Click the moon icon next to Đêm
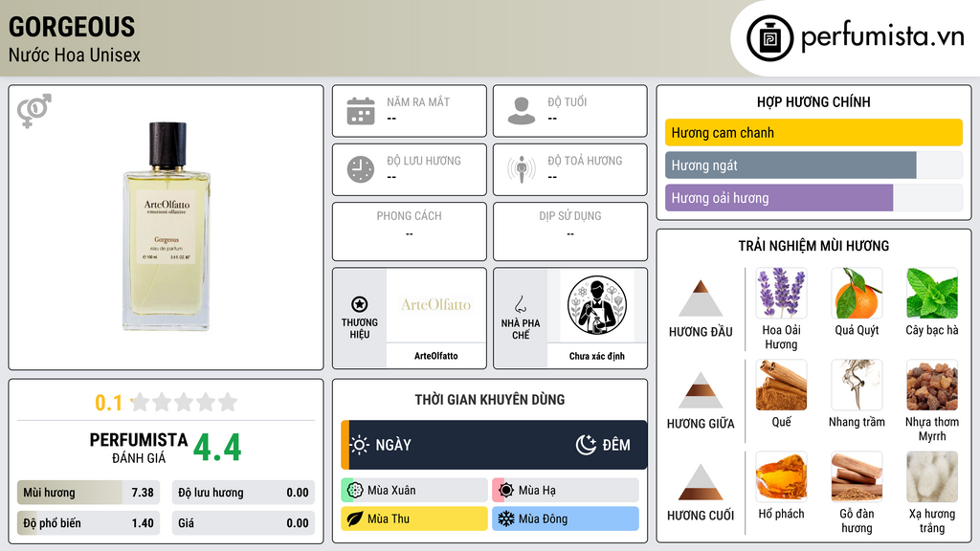The image size is (980, 551). coord(586,445)
